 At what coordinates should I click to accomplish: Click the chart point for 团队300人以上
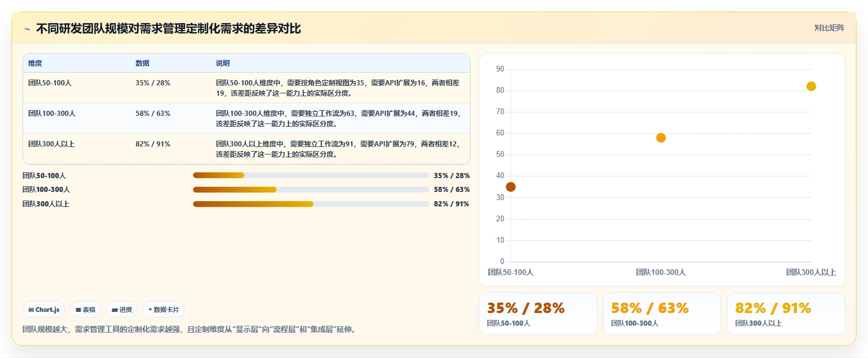click(x=811, y=86)
